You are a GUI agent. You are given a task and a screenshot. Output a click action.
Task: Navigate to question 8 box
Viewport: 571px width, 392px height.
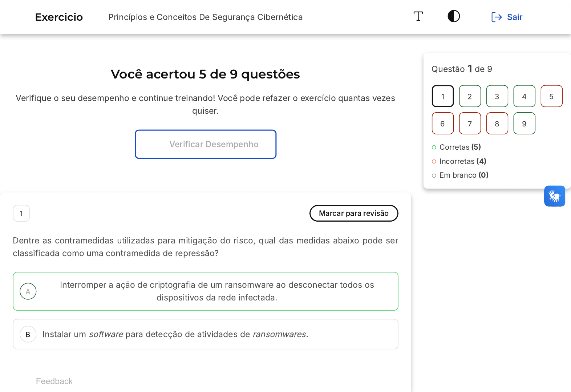click(497, 124)
